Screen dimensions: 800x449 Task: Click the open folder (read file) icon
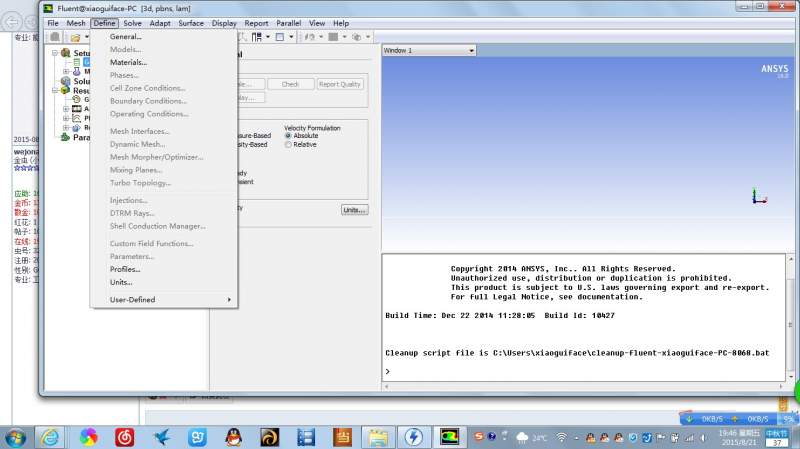point(76,37)
